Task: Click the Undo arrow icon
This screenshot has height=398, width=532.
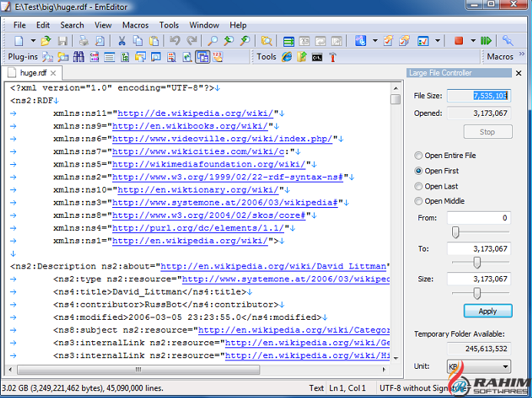Action: [x=175, y=41]
